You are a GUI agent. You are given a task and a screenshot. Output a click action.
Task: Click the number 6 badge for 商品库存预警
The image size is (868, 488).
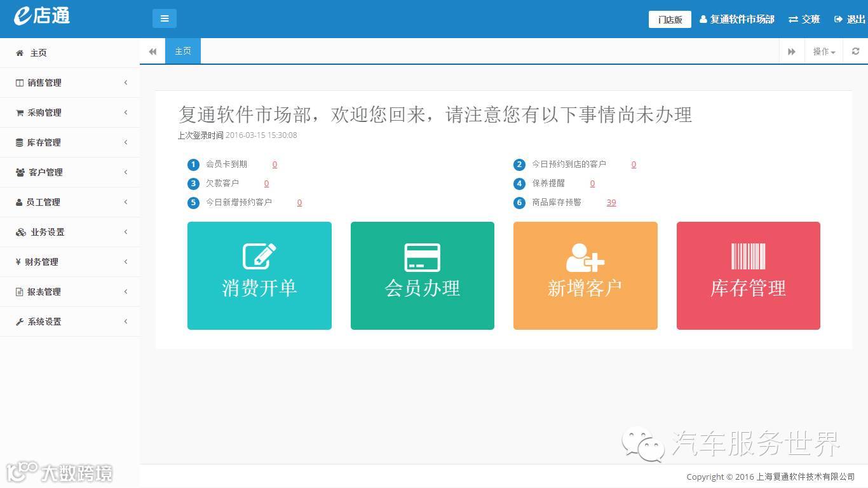coord(520,203)
